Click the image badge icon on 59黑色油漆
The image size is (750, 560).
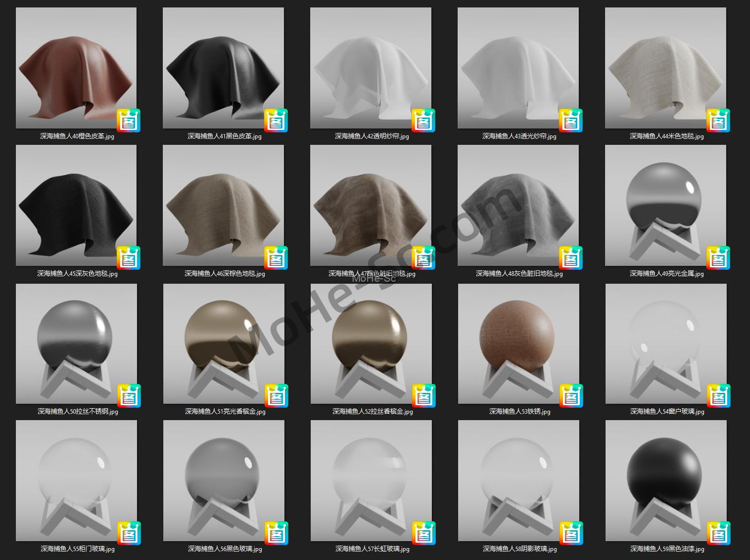719,533
